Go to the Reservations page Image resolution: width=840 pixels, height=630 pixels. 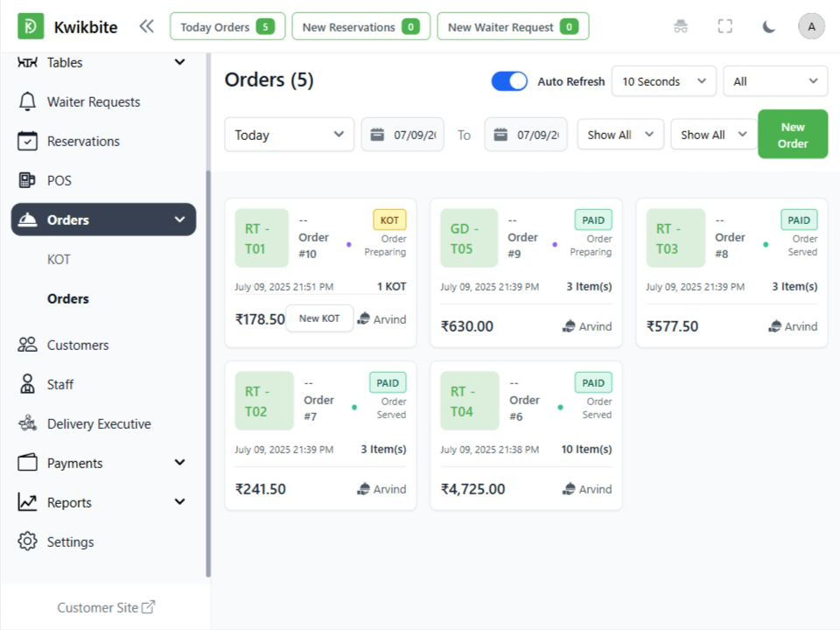pos(83,141)
